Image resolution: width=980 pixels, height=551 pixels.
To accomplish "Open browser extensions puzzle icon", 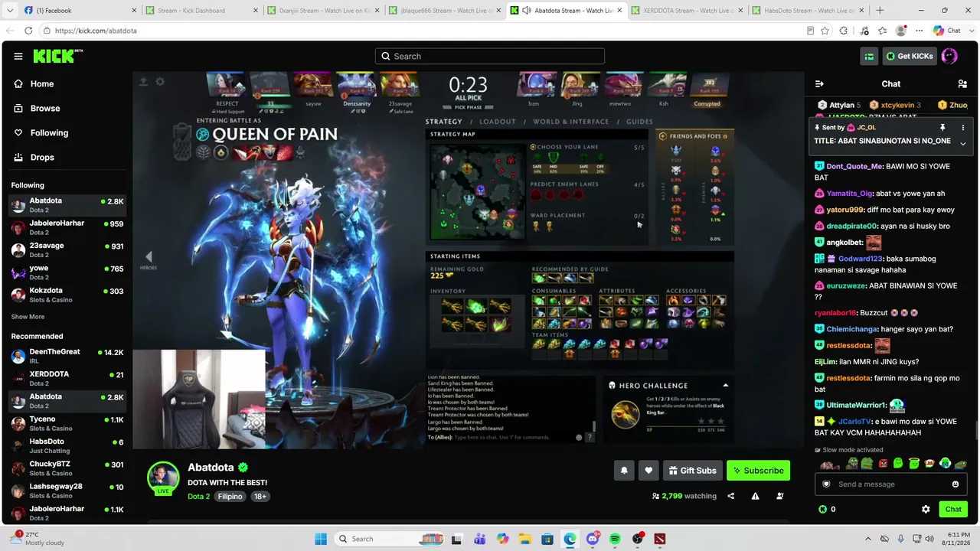I will pos(844,31).
